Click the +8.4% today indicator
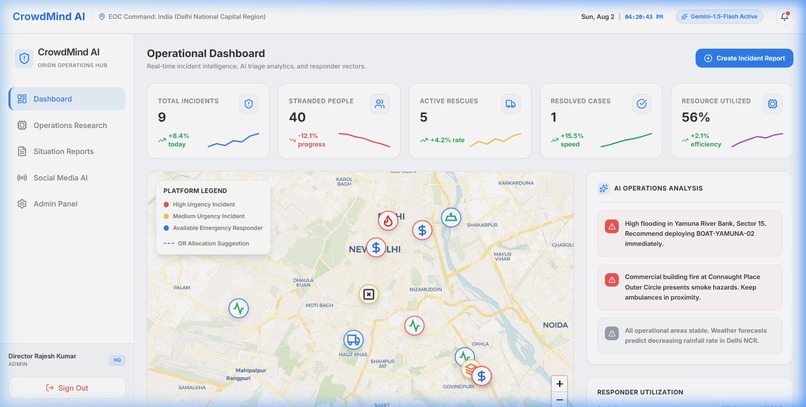This screenshot has width=806, height=407. pos(174,140)
